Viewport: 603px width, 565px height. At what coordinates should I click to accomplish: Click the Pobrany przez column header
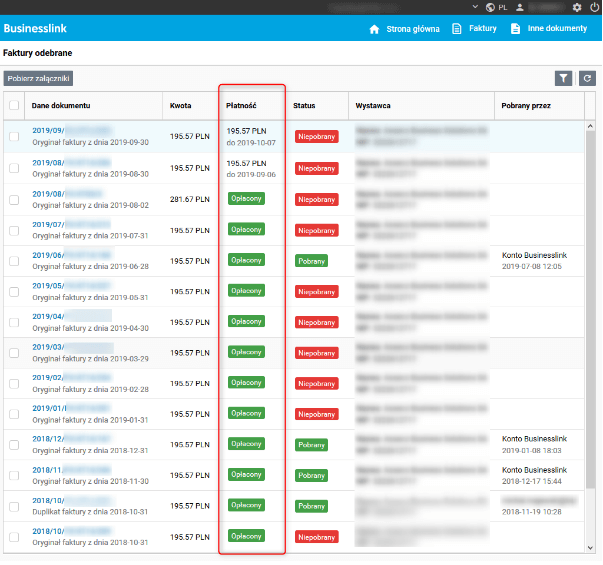tap(526, 105)
